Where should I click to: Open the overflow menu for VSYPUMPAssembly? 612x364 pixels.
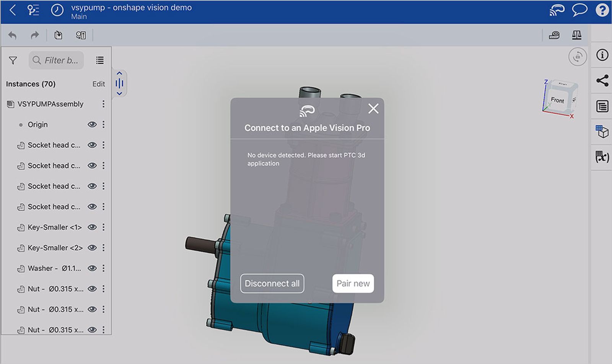(103, 104)
